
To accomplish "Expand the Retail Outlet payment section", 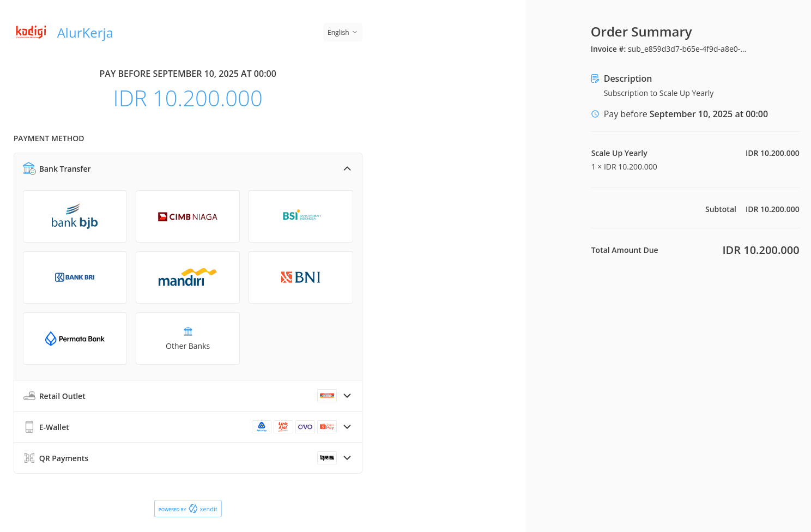I will [x=347, y=396].
